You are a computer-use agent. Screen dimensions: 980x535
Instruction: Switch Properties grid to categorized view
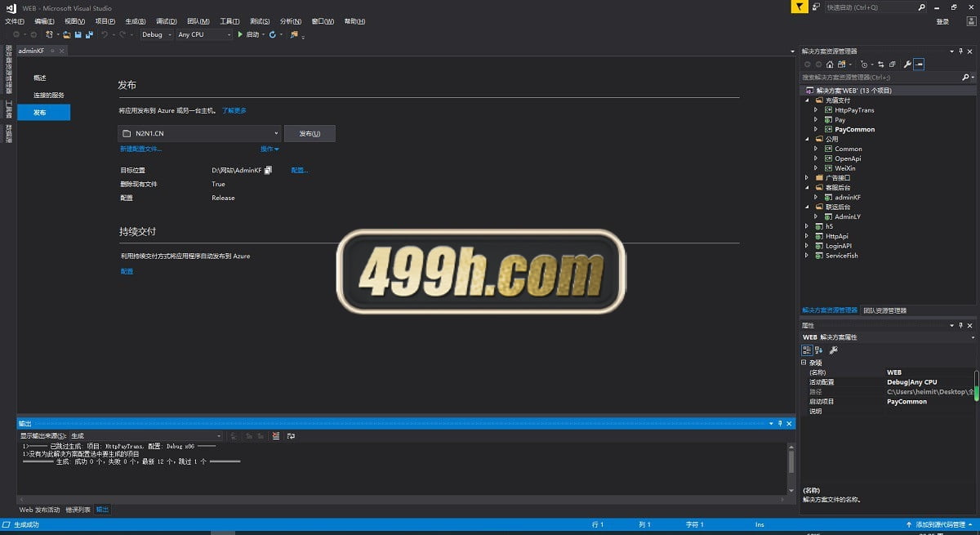pos(807,350)
